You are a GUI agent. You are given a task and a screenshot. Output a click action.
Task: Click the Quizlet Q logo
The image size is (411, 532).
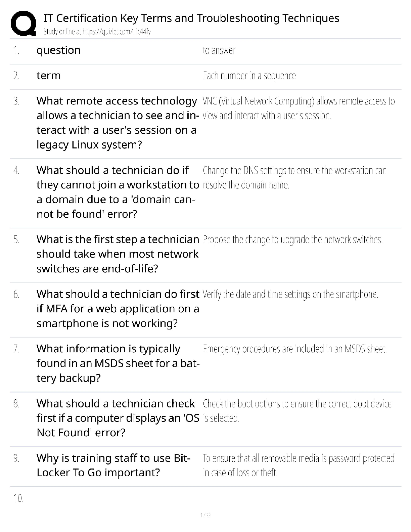point(24,23)
